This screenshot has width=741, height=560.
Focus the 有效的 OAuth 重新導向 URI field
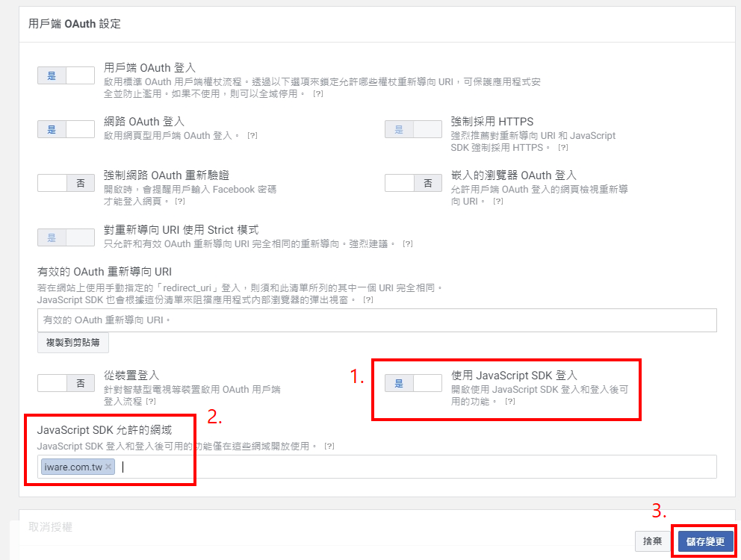pos(376,320)
